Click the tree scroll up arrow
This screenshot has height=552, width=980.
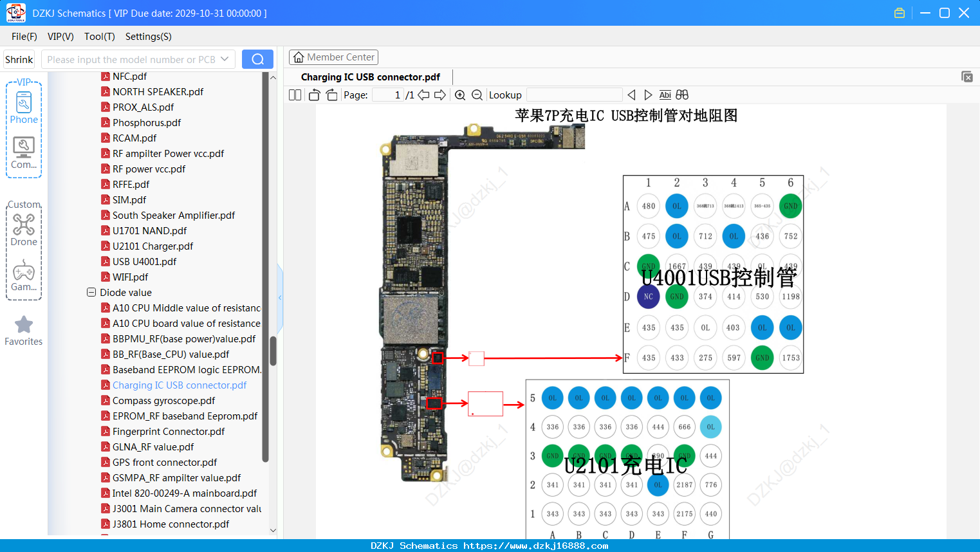tap(273, 77)
